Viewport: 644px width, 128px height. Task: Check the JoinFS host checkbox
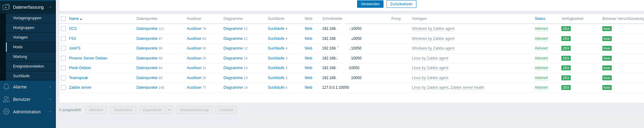click(63, 48)
